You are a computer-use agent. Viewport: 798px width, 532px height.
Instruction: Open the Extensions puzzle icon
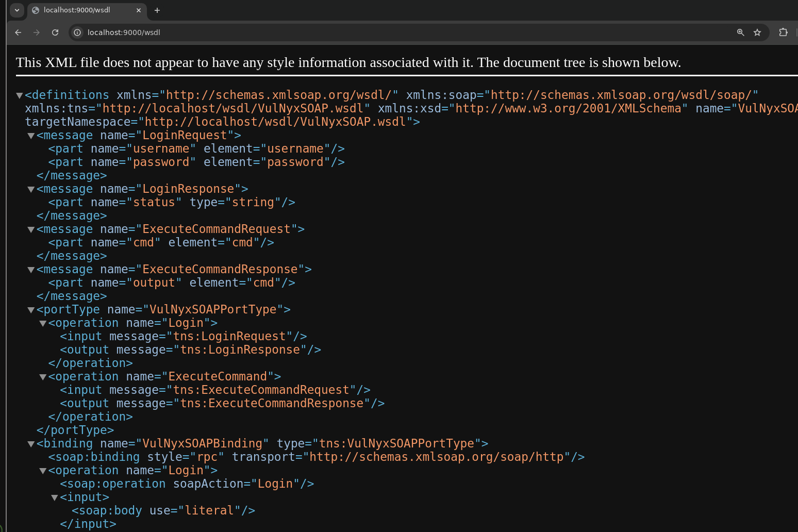[783, 32]
